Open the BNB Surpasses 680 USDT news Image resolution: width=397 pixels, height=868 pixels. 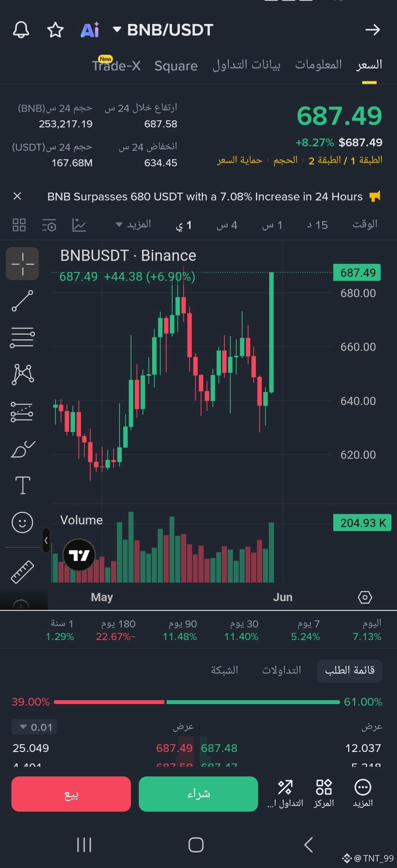click(x=205, y=196)
